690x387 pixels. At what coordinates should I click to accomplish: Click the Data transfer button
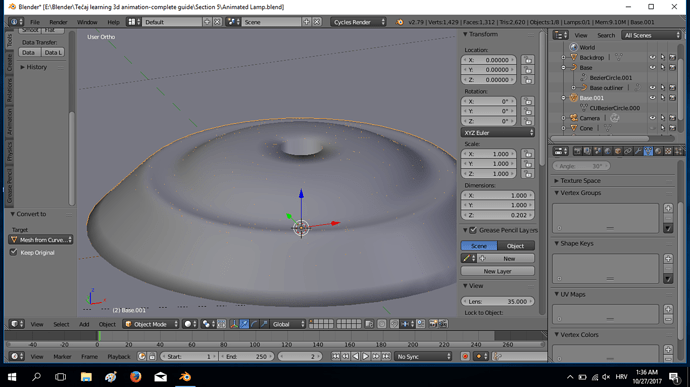28,52
